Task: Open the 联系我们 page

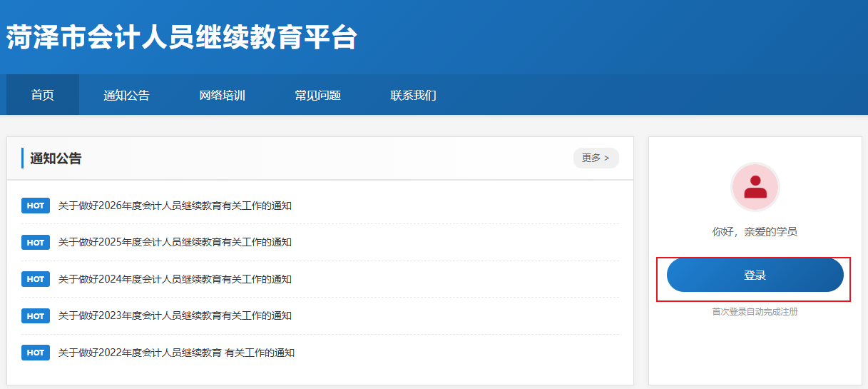Action: coord(414,95)
